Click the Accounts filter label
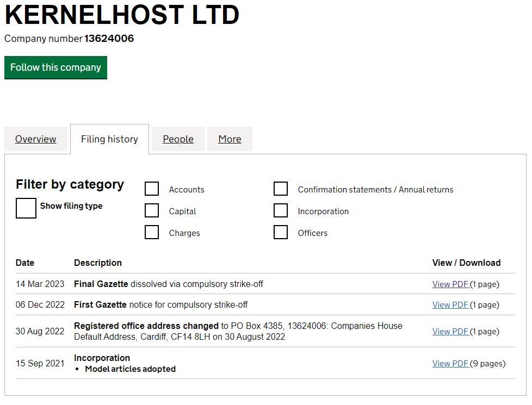This screenshot has height=405, width=532. 187,190
